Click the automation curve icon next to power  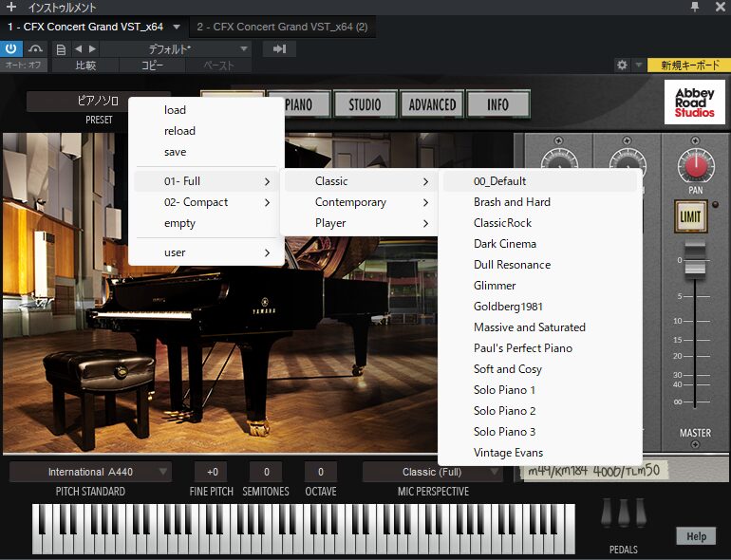point(35,49)
